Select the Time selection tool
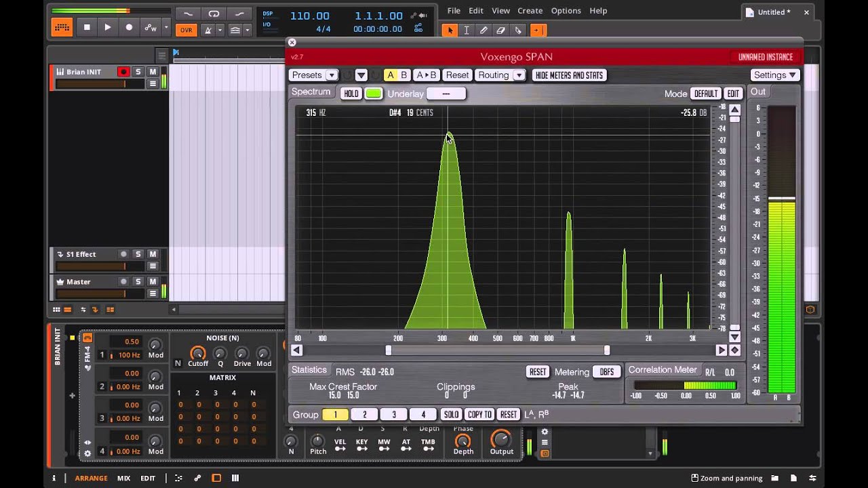The width and height of the screenshot is (868, 488). coord(467,30)
